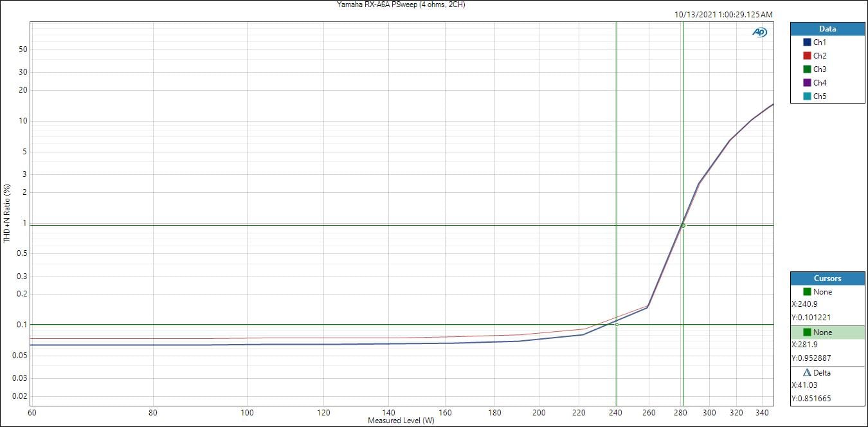868x427 pixels.
Task: Select the Measured Level (W) axis title
Action: [401, 421]
